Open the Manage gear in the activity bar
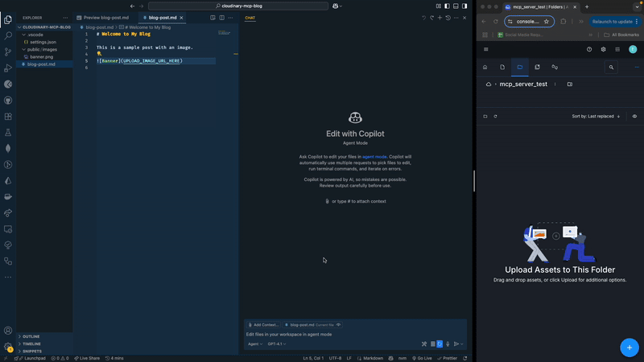This screenshot has width=644, height=362. (x=8, y=347)
